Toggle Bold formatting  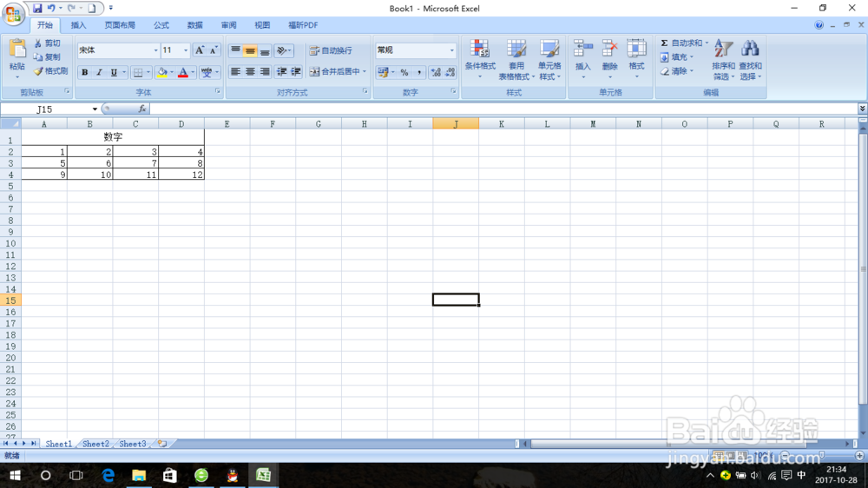coord(85,72)
